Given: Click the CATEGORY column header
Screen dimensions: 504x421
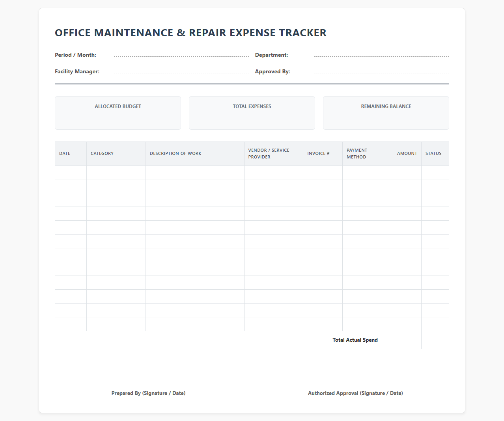Looking at the screenshot, I should [x=116, y=153].
